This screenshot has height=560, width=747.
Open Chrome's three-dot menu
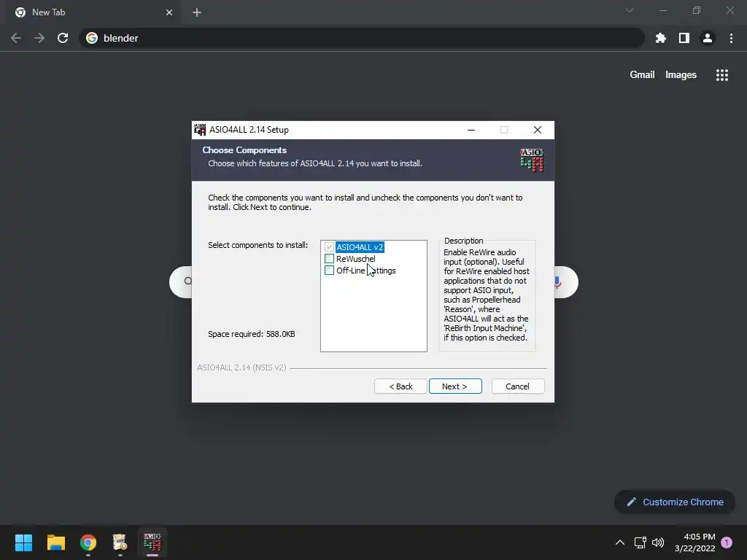tap(731, 38)
